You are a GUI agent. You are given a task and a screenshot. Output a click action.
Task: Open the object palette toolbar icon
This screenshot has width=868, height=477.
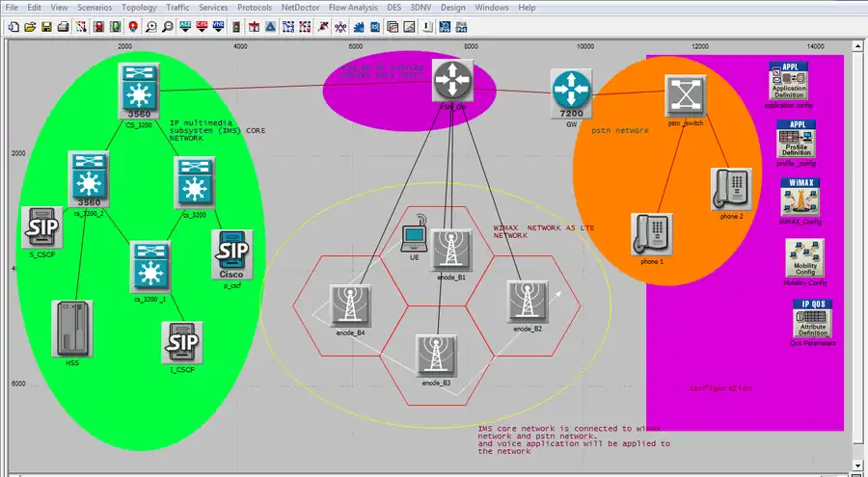[x=81, y=27]
